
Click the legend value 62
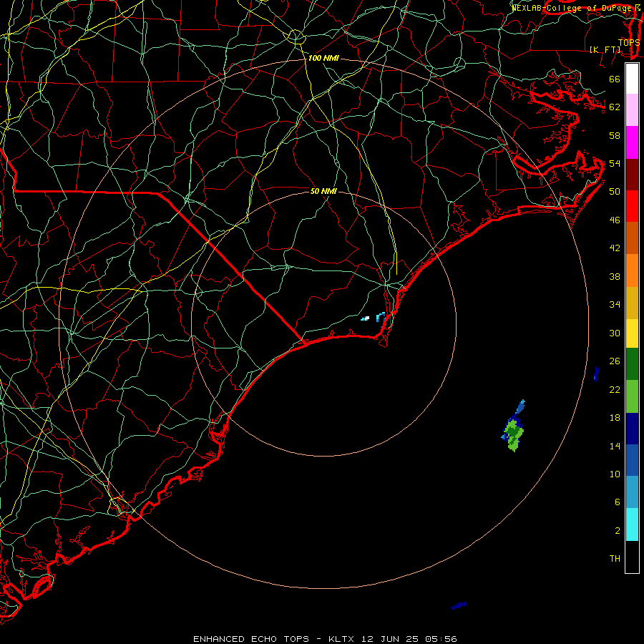pyautogui.click(x=615, y=107)
